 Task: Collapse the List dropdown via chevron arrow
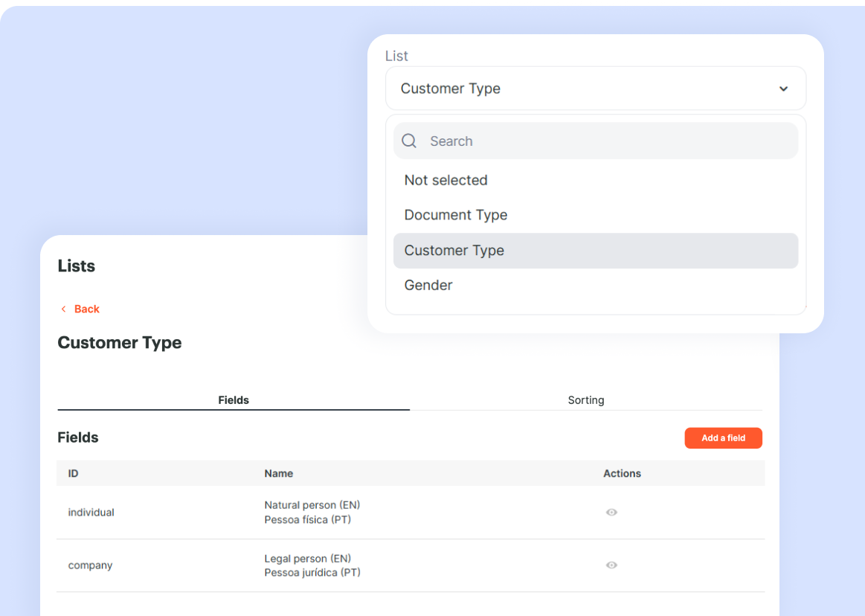(783, 89)
